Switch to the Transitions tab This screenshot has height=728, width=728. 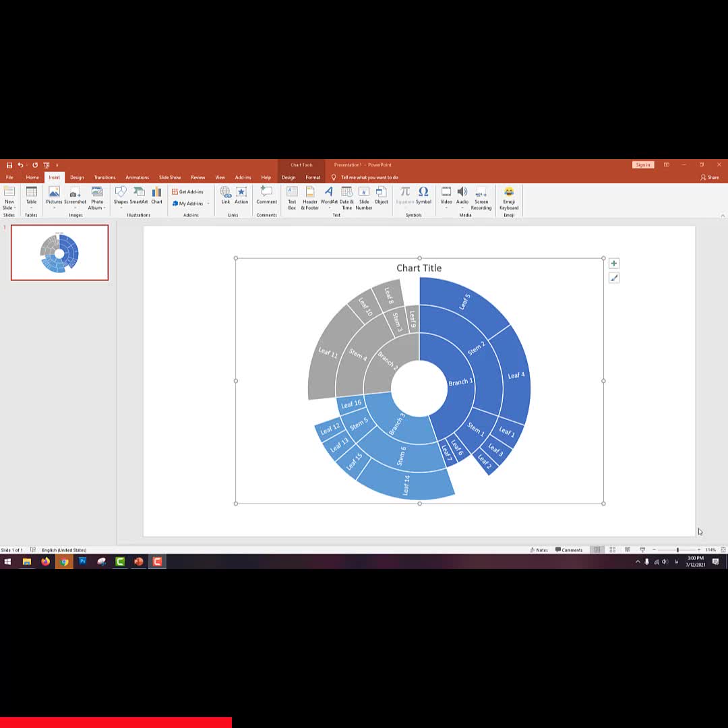(104, 177)
